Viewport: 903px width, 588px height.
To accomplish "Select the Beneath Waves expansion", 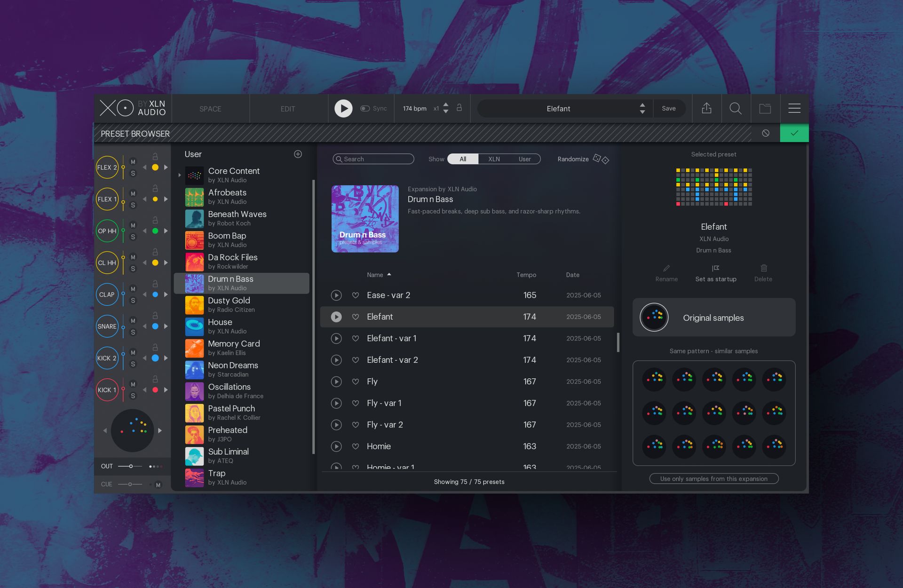I will (242, 218).
